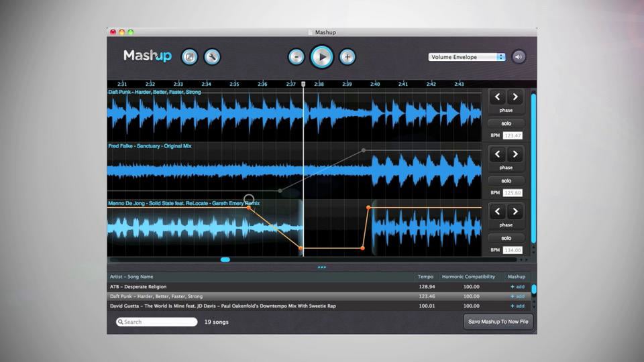644x362 pixels.
Task: Add David Guetta song to mashup
Action: [517, 306]
